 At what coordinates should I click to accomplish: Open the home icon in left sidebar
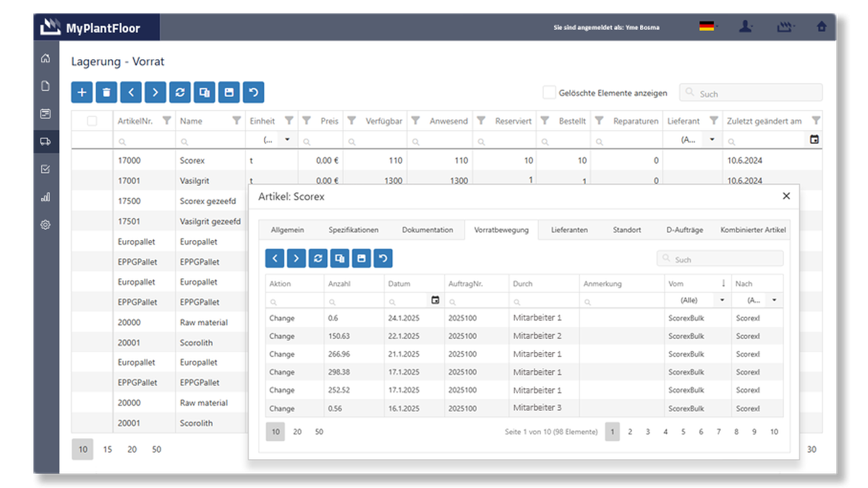pyautogui.click(x=46, y=59)
